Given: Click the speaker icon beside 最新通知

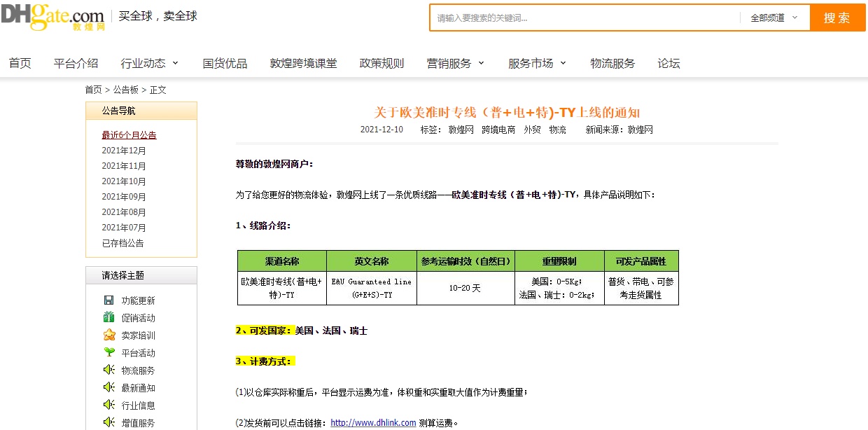Looking at the screenshot, I should 108,388.
